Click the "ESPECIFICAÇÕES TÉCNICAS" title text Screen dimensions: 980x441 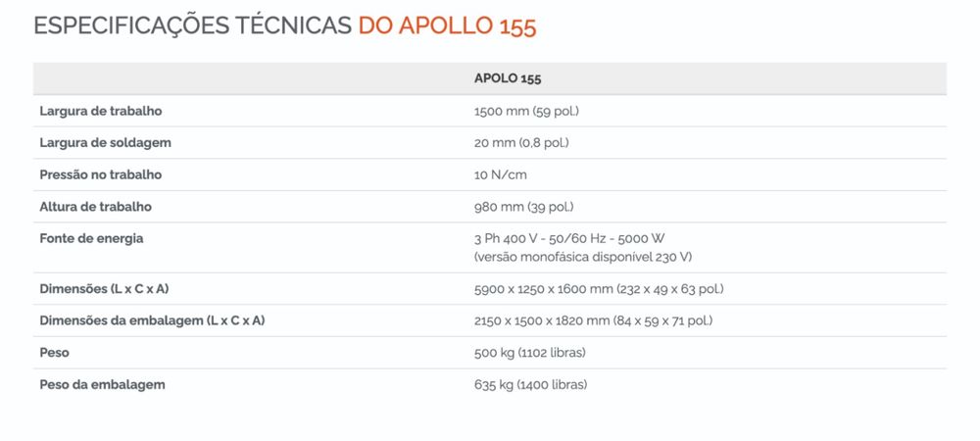pos(192,26)
